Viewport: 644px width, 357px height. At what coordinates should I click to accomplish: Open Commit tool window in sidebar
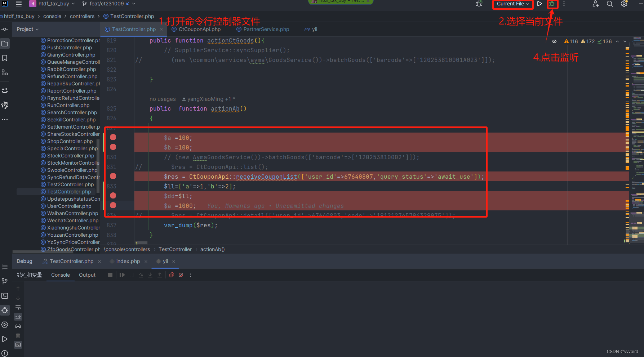tap(5, 29)
